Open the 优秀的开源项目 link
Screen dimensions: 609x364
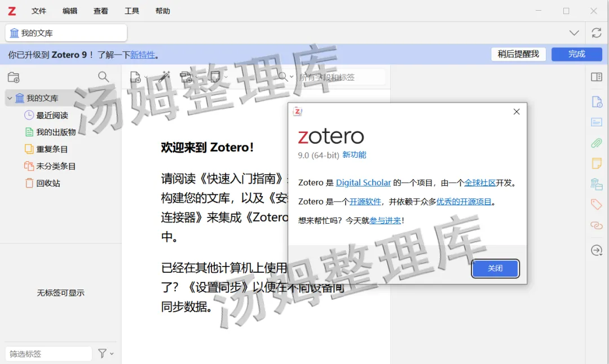pyautogui.click(x=464, y=201)
